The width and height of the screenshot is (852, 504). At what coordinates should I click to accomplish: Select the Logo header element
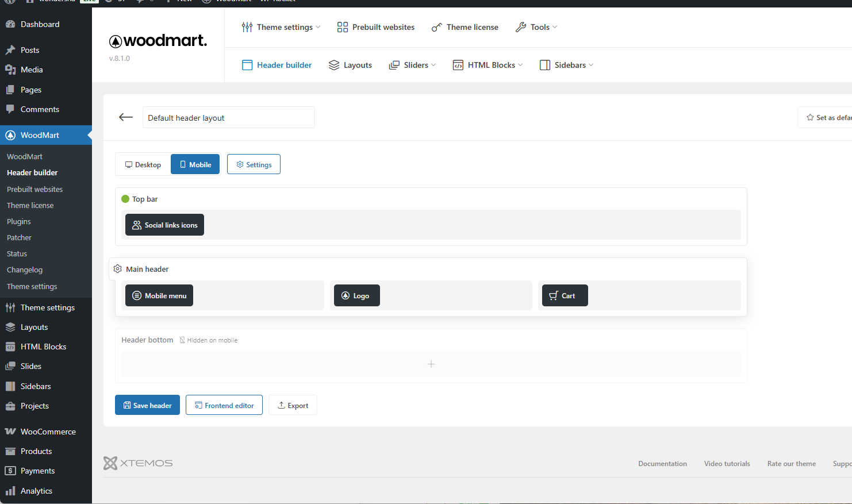tap(357, 295)
